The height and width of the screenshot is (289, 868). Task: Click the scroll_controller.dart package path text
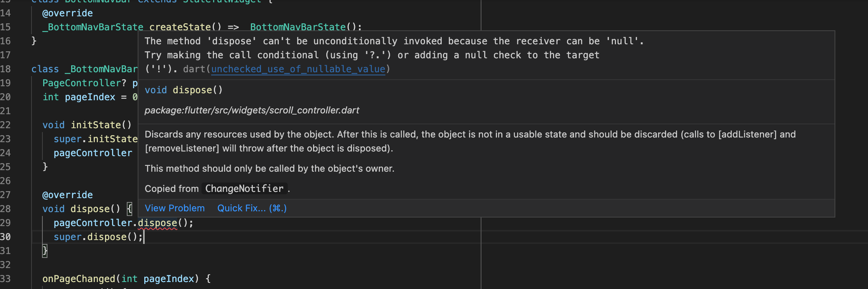(x=252, y=110)
